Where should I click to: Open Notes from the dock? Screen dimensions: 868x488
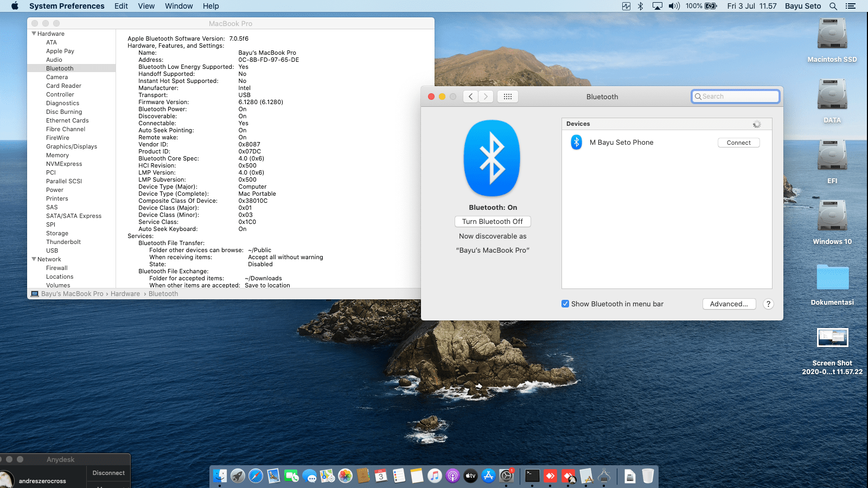click(x=417, y=476)
